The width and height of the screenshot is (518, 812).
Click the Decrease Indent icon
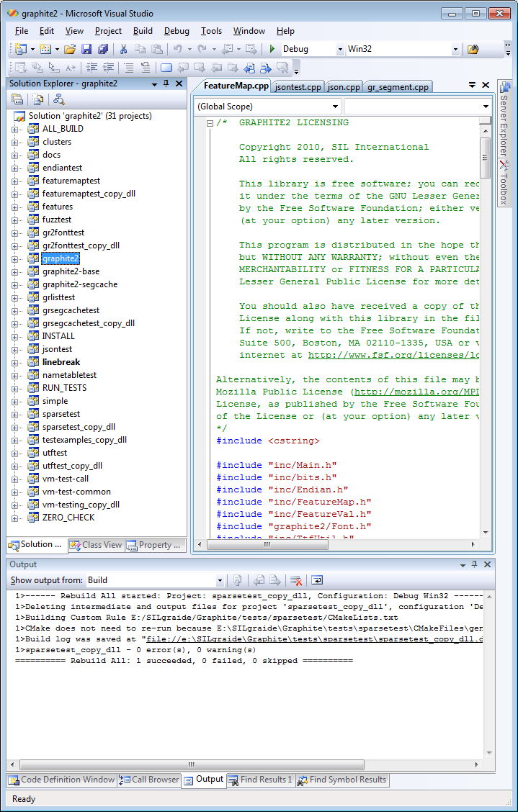point(91,68)
